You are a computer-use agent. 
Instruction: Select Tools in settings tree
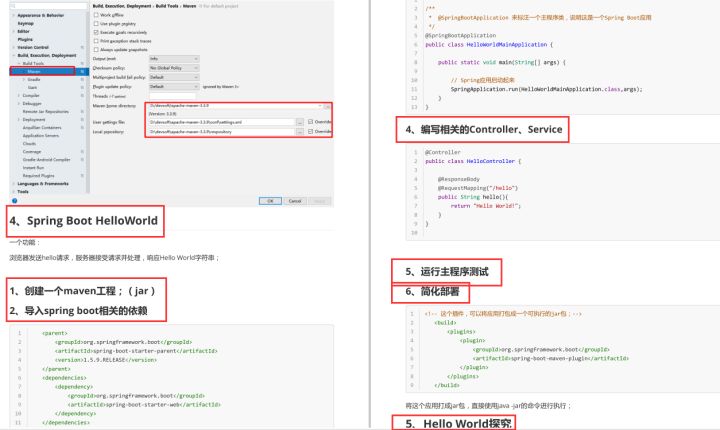tap(22, 192)
